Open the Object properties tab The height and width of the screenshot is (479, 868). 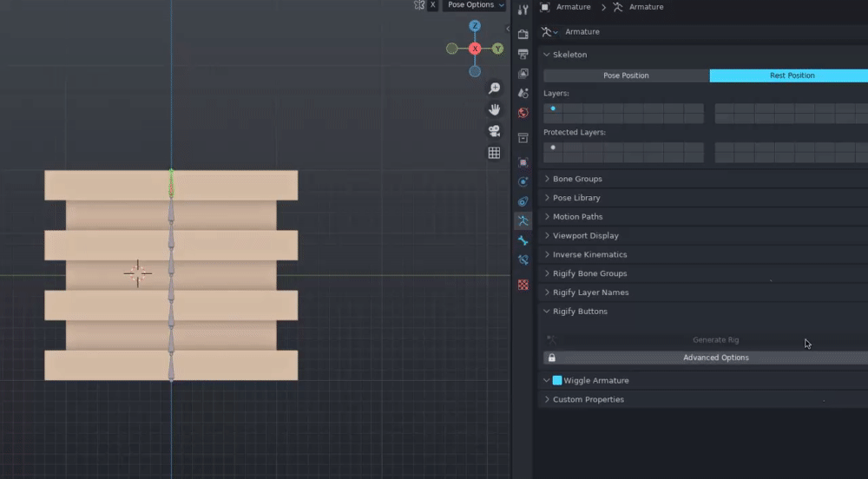pyautogui.click(x=523, y=162)
